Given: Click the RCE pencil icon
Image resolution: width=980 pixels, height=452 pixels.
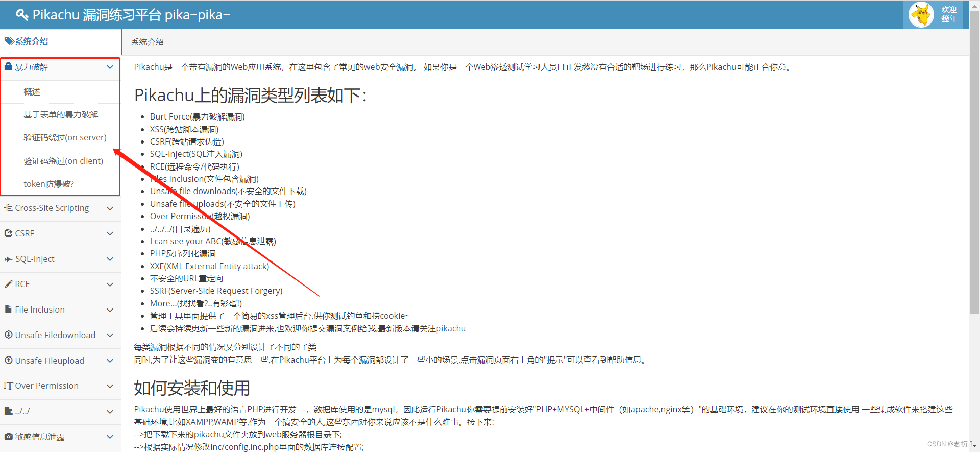Looking at the screenshot, I should click(x=8, y=284).
